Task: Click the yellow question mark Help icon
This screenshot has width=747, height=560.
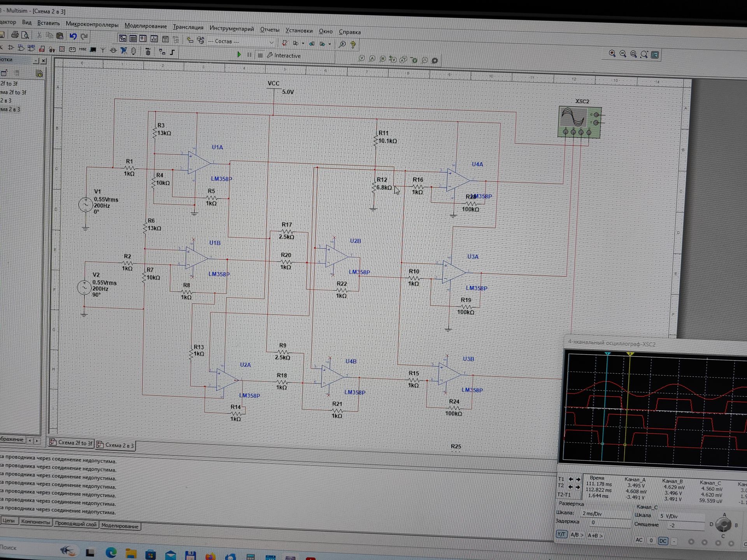Action: point(353,45)
